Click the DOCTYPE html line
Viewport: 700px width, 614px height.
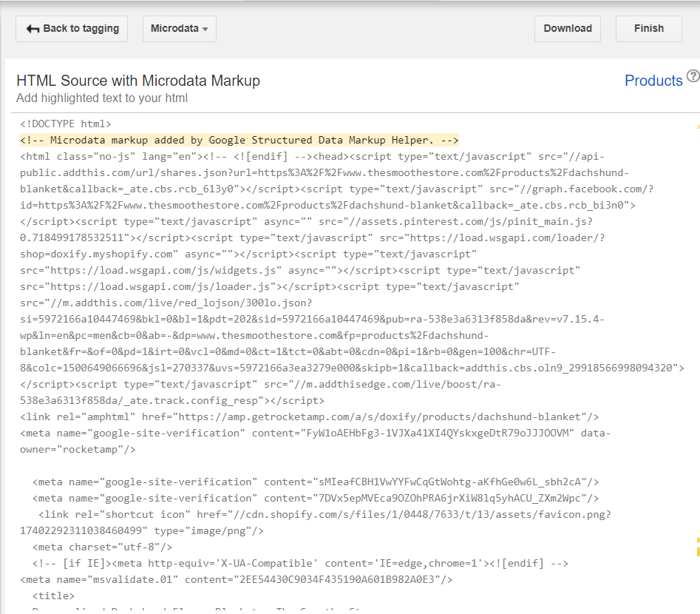66,124
